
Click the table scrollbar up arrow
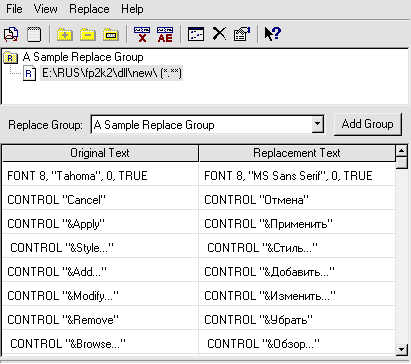click(402, 151)
